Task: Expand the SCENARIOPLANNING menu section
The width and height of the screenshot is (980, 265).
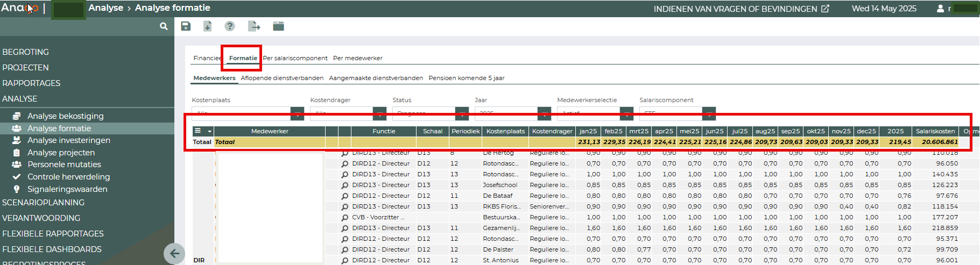Action: [x=43, y=203]
